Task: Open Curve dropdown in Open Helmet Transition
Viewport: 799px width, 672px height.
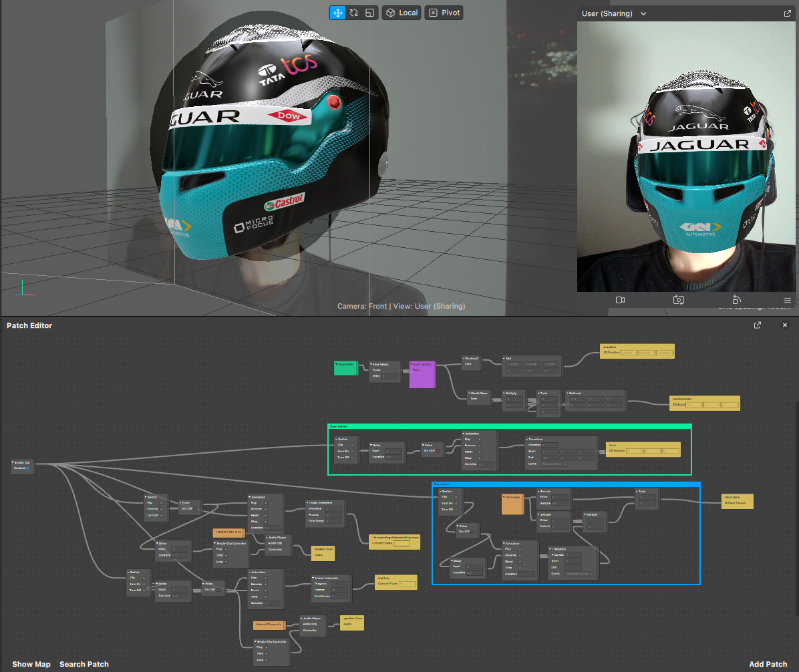Action: click(x=554, y=464)
